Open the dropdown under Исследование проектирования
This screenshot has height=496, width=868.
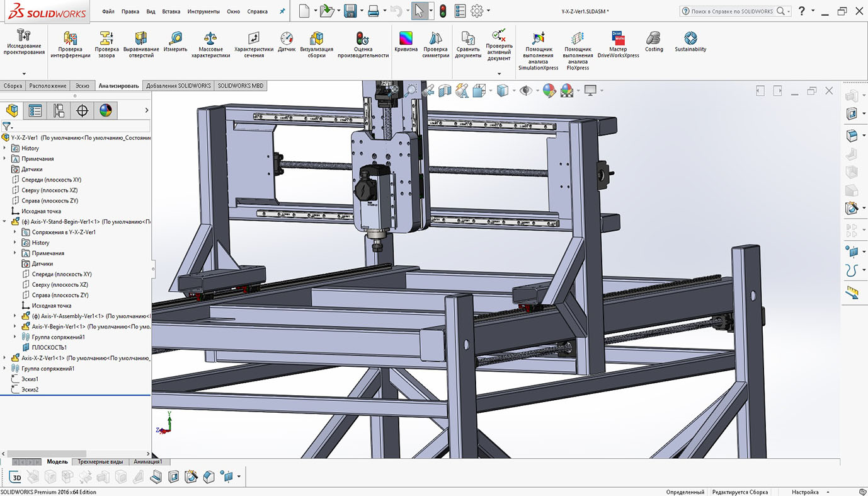(24, 74)
